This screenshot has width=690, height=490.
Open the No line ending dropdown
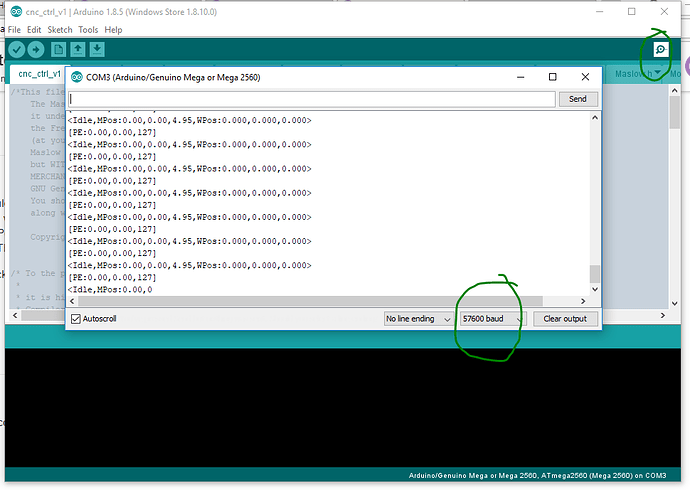418,319
